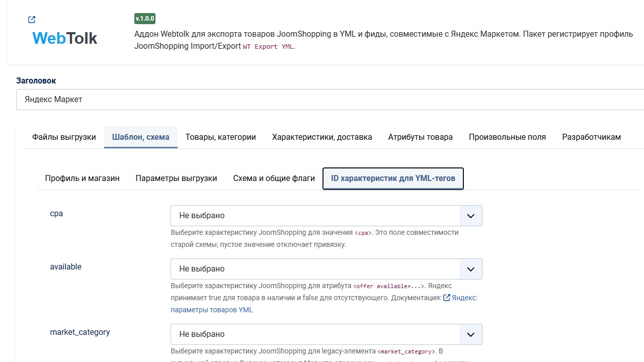Click the WebTolk logo
The image size is (644, 362).
pos(65,38)
